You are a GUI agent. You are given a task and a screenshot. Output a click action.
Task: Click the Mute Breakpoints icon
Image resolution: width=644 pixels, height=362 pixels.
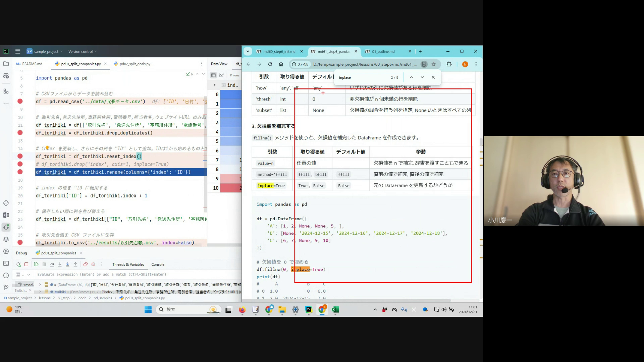point(93,264)
